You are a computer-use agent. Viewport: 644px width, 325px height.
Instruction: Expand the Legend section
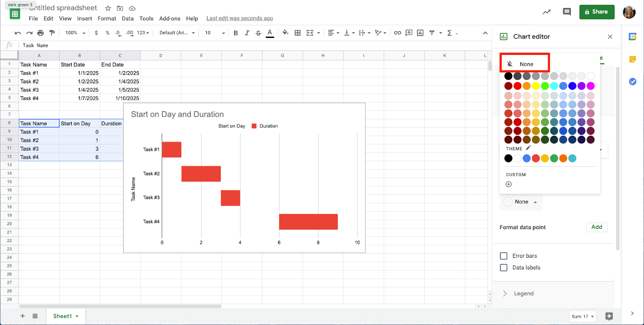click(524, 294)
